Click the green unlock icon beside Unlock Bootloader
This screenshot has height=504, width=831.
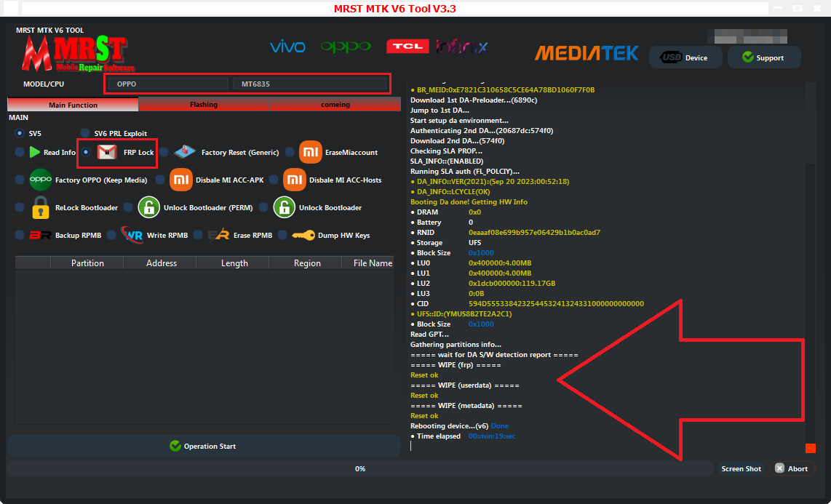[x=285, y=207]
